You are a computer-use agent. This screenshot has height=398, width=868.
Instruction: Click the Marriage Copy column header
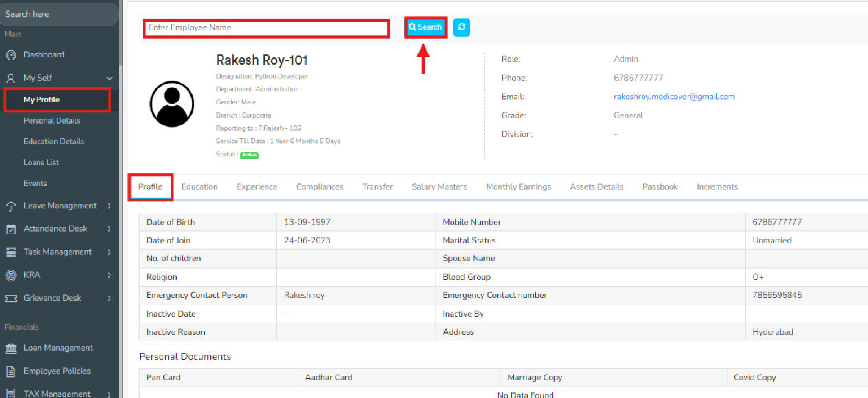tap(535, 378)
